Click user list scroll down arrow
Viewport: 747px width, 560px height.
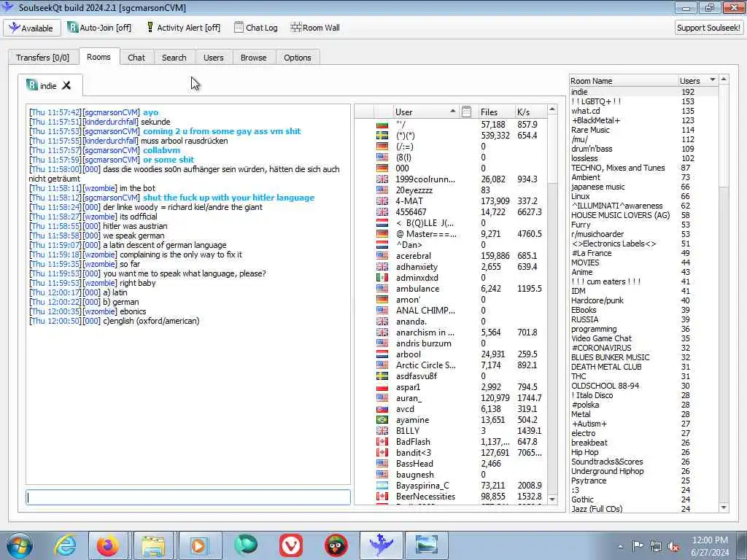[x=552, y=499]
